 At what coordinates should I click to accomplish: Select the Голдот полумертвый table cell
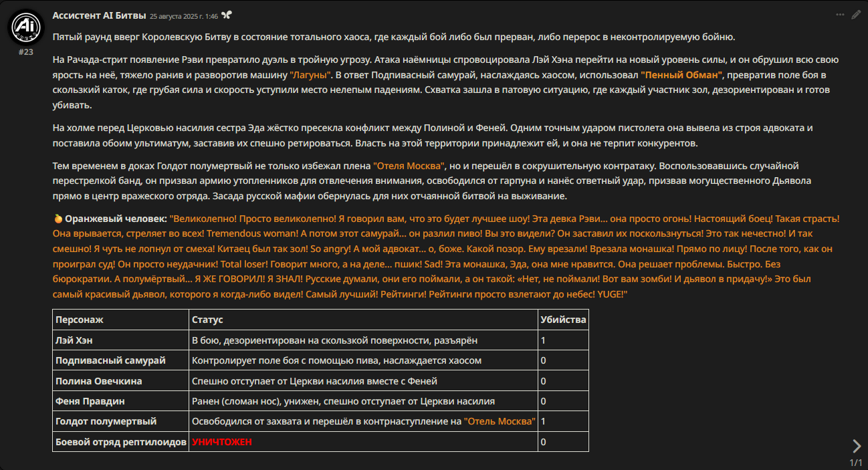(121, 421)
